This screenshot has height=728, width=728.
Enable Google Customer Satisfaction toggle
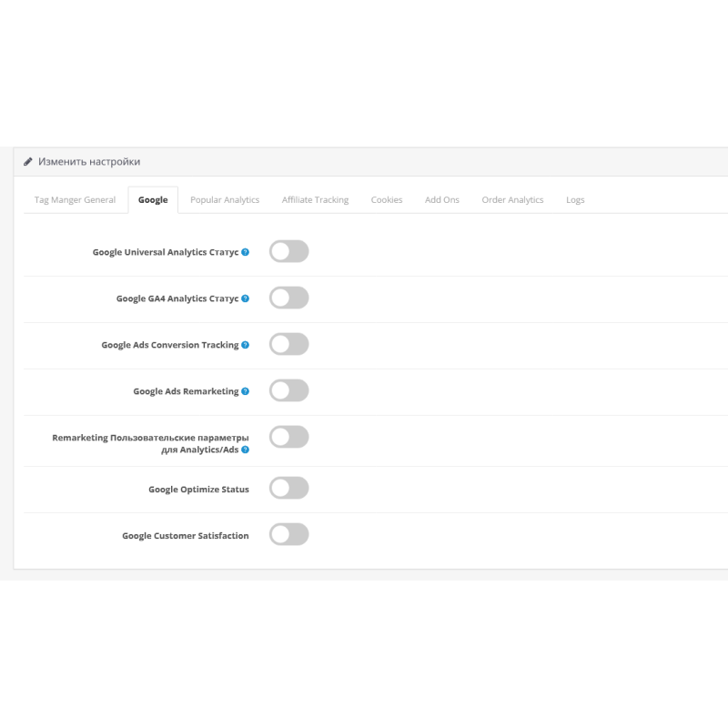point(289,534)
